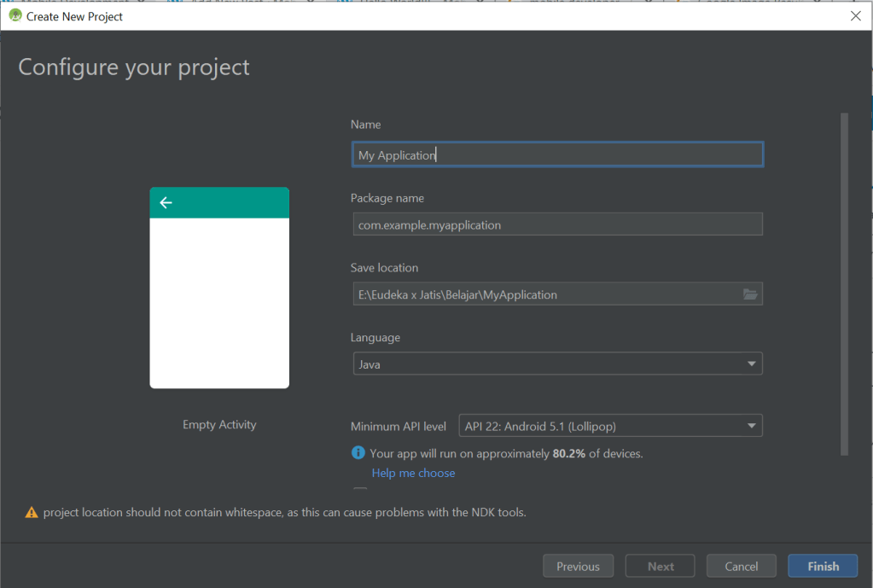Click Finish to create the project

823,566
